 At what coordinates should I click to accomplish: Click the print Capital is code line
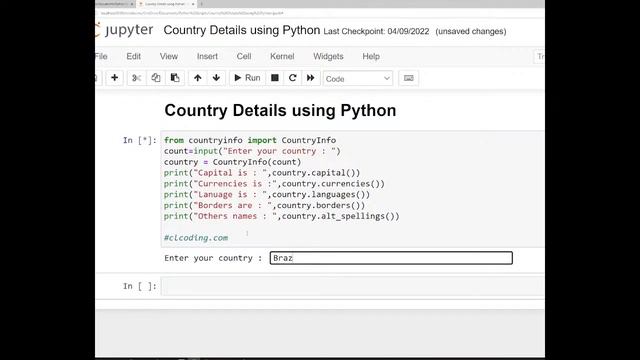pos(262,173)
